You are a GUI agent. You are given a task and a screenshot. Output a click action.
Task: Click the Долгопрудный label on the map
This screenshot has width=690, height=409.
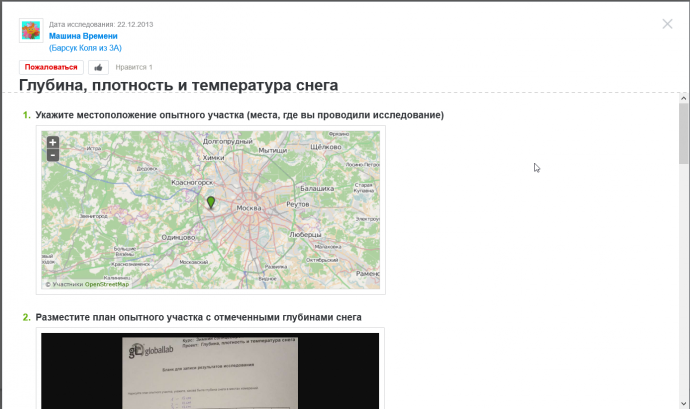(228, 141)
